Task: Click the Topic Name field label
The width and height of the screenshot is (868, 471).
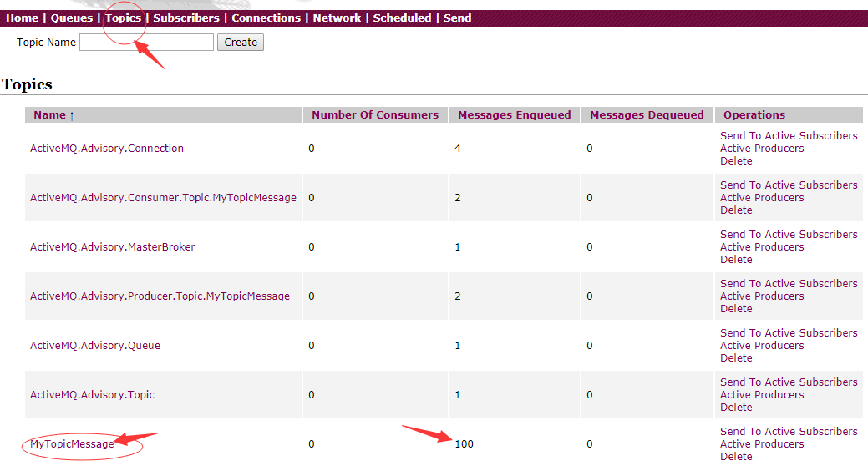Action: point(46,42)
